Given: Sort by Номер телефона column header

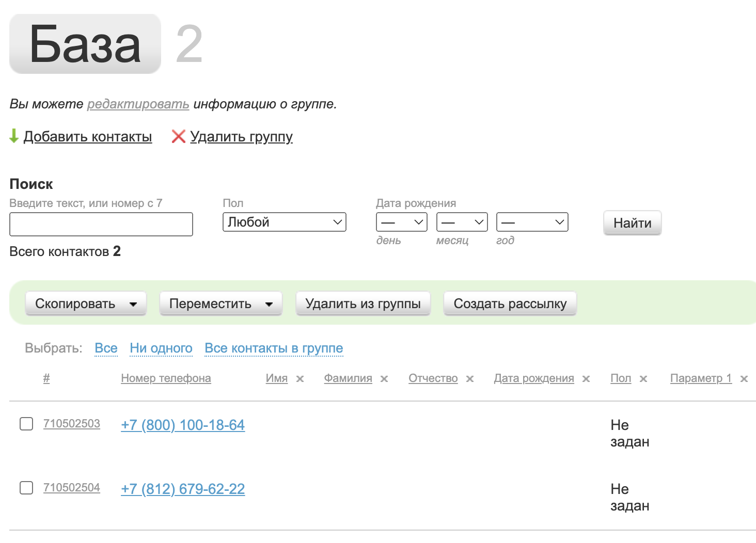Looking at the screenshot, I should pyautogui.click(x=166, y=378).
